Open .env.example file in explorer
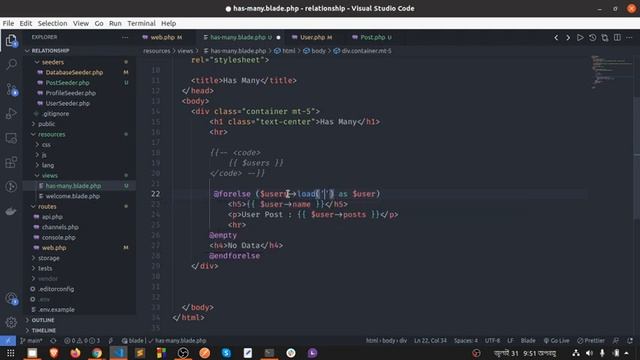The width and height of the screenshot is (640, 360). click(x=56, y=309)
